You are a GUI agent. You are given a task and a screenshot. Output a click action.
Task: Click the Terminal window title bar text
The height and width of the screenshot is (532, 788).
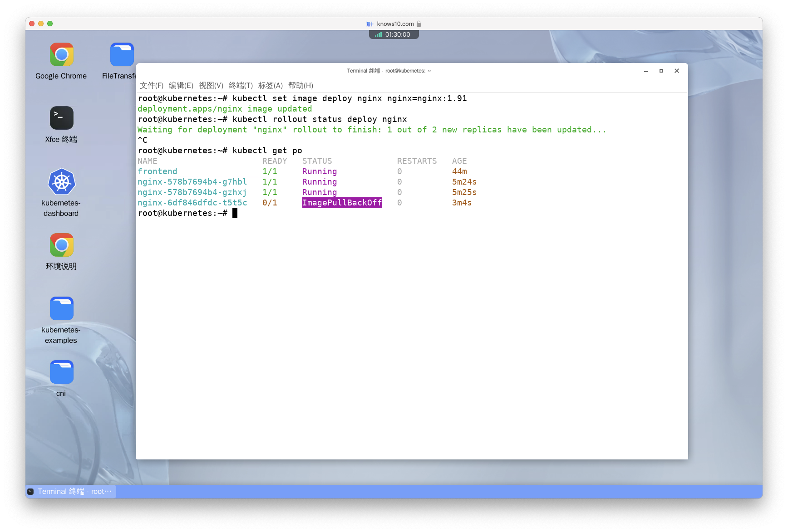tap(389, 71)
